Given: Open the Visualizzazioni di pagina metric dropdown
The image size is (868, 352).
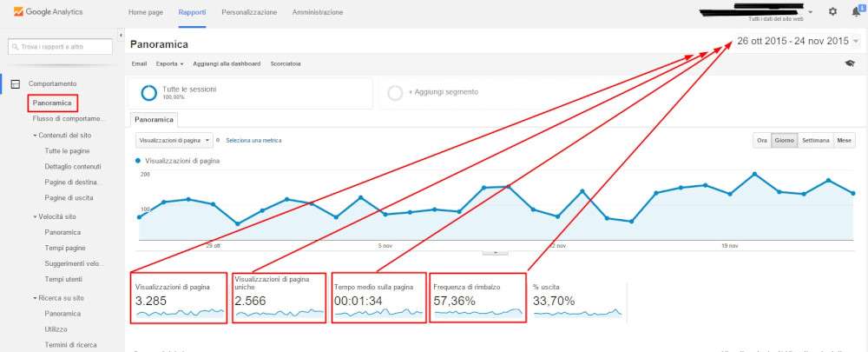Looking at the screenshot, I should (174, 140).
